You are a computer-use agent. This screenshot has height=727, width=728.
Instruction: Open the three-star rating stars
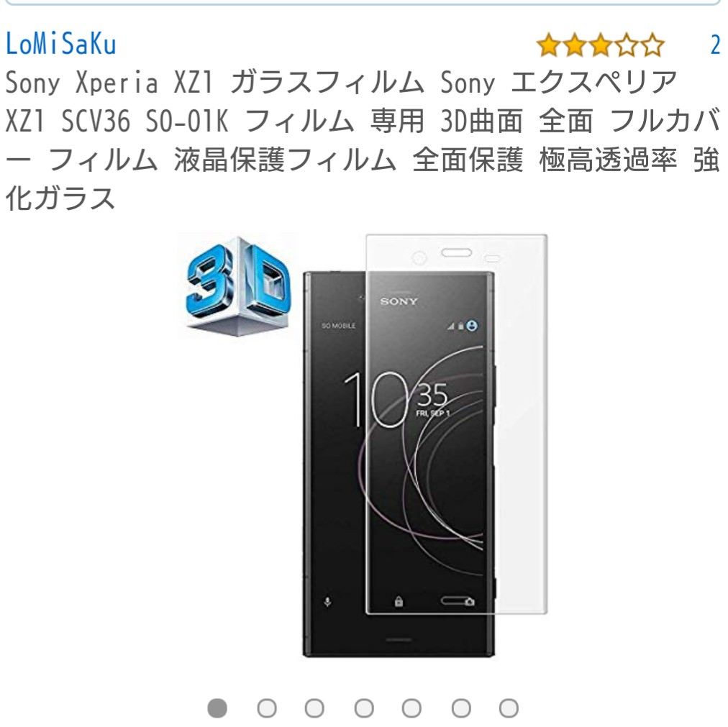coord(600,45)
